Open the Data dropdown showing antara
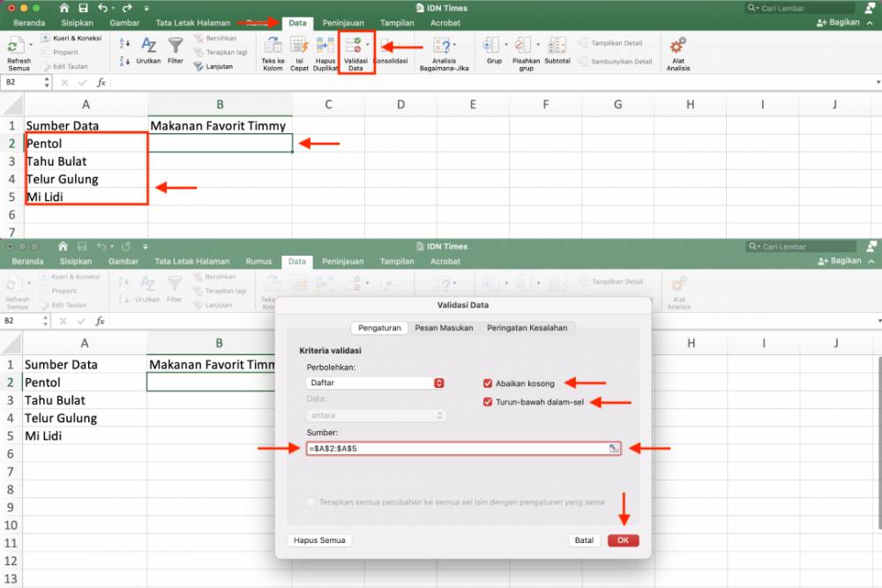Viewport: 882px width, 588px height. (376, 415)
